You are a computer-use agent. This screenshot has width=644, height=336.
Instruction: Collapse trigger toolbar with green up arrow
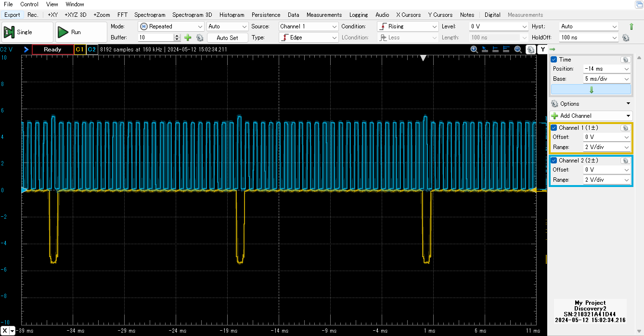tap(631, 26)
